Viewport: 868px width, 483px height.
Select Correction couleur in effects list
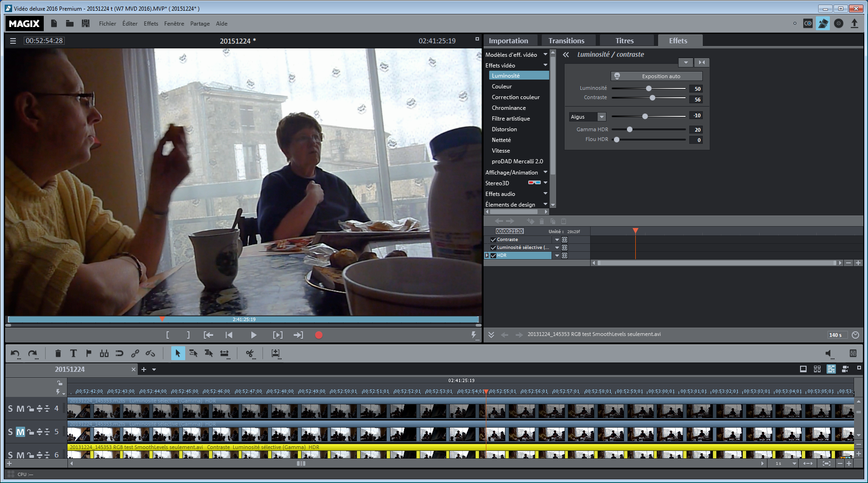(515, 97)
